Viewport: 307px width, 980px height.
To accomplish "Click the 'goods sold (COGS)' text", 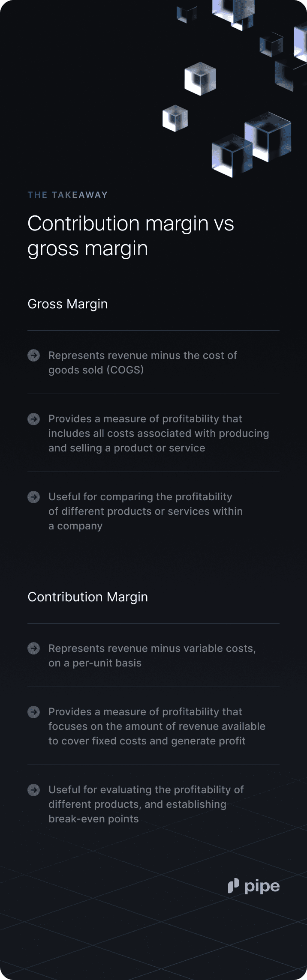I will coord(96,370).
